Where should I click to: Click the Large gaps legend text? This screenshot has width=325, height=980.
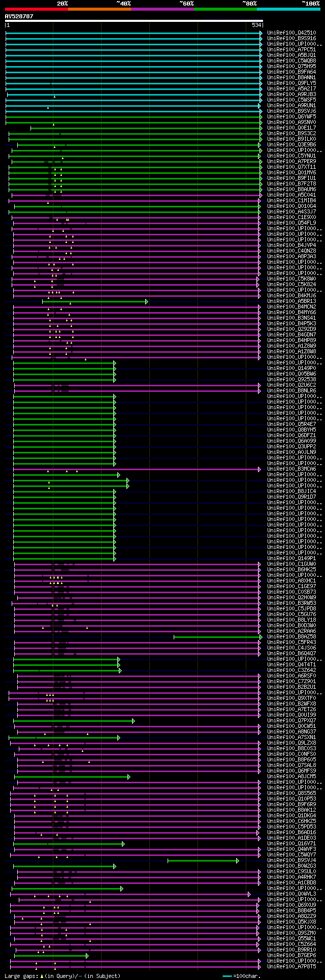[x=62, y=976]
